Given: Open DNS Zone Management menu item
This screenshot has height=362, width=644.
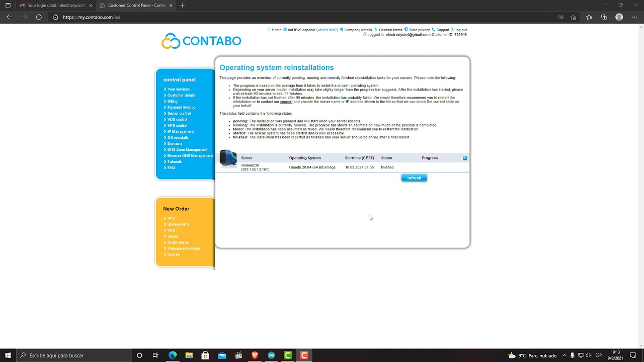Looking at the screenshot, I should pyautogui.click(x=187, y=149).
